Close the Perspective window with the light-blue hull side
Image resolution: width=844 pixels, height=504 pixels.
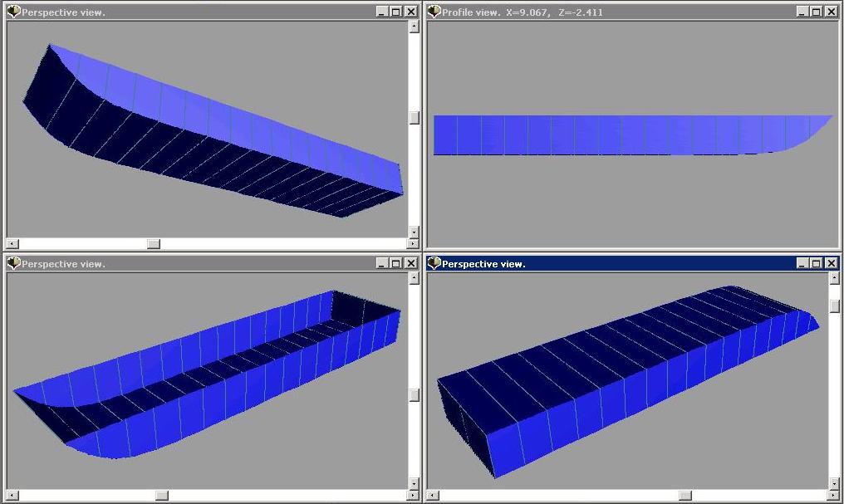[x=410, y=12]
